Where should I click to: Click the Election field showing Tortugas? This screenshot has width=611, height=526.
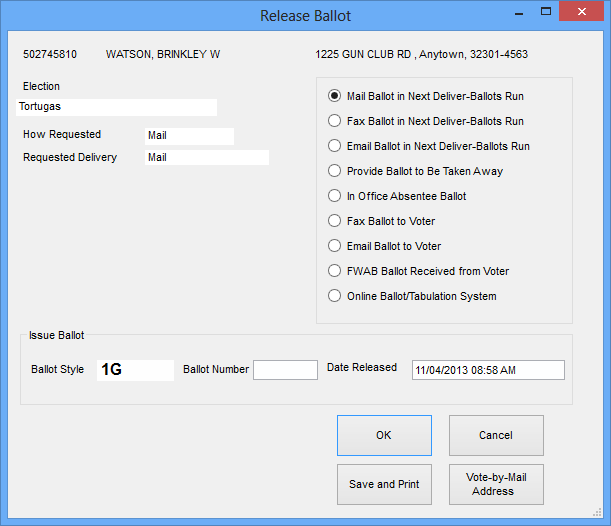pos(116,106)
